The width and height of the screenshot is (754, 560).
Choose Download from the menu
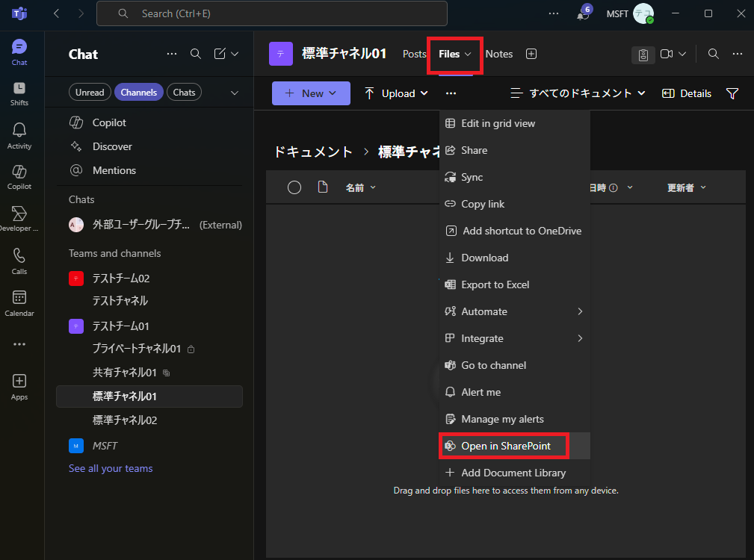(x=515, y=258)
